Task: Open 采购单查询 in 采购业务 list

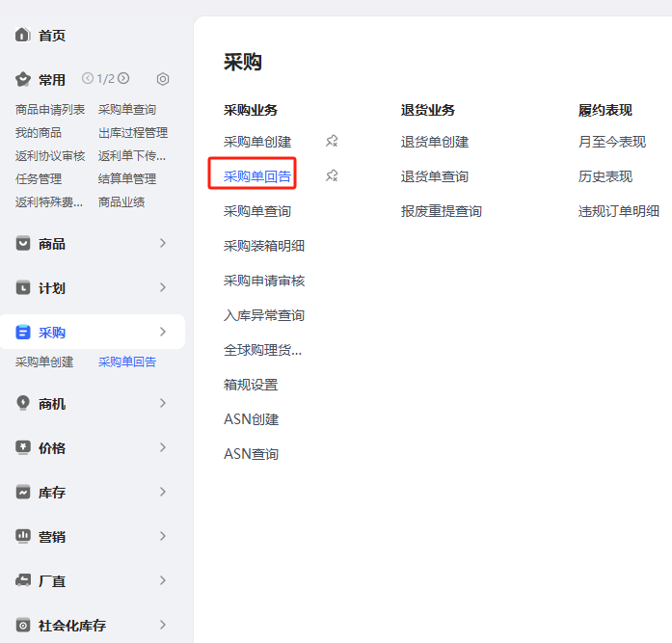Action: click(256, 211)
